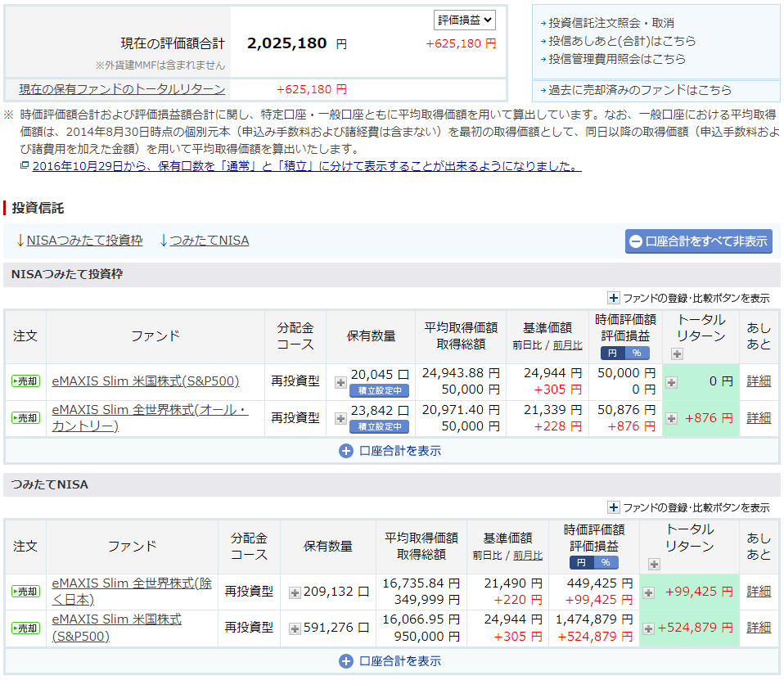Click 積立設定中 badge under 20,045 口
This screenshot has width=784, height=680.
click(380, 390)
